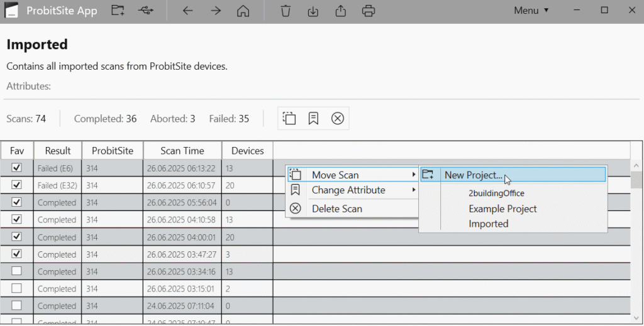Sort by the Fav column header
The image size is (644, 326).
[17, 151]
